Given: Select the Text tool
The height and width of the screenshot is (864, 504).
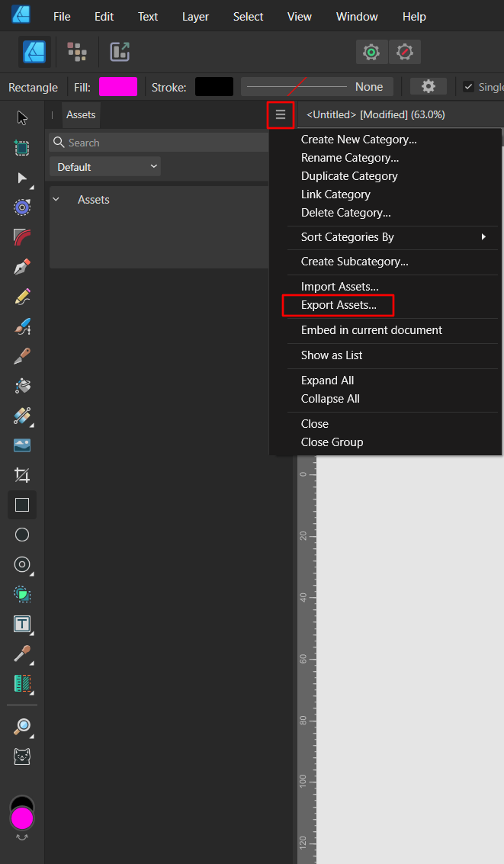Looking at the screenshot, I should [x=21, y=624].
